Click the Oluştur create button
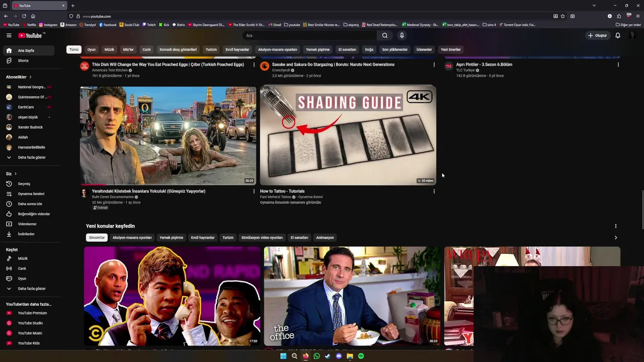Screen dimensions: 644x362 pos(598,35)
